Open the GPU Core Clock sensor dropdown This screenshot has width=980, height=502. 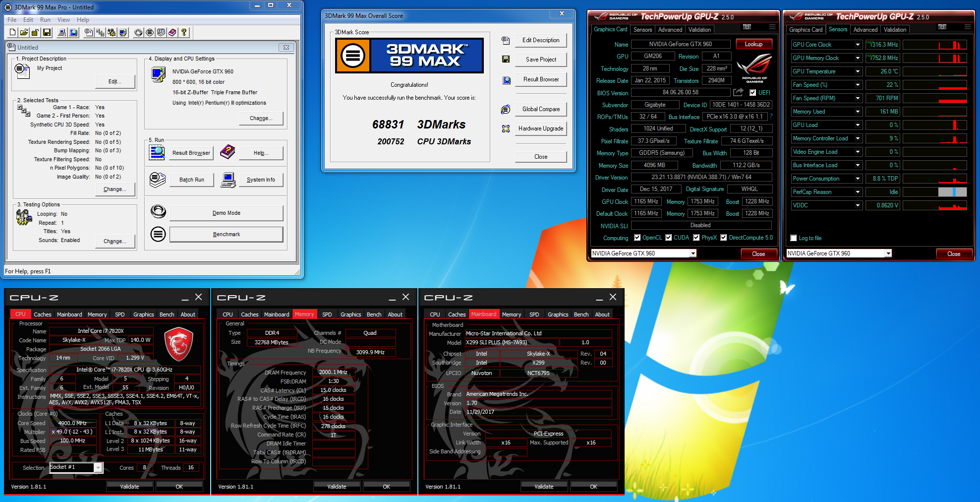(858, 45)
